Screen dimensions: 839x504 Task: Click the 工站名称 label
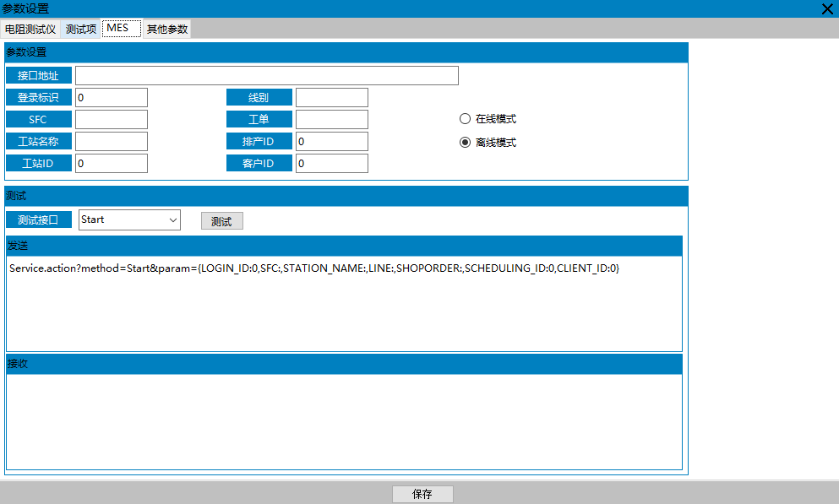click(x=39, y=141)
